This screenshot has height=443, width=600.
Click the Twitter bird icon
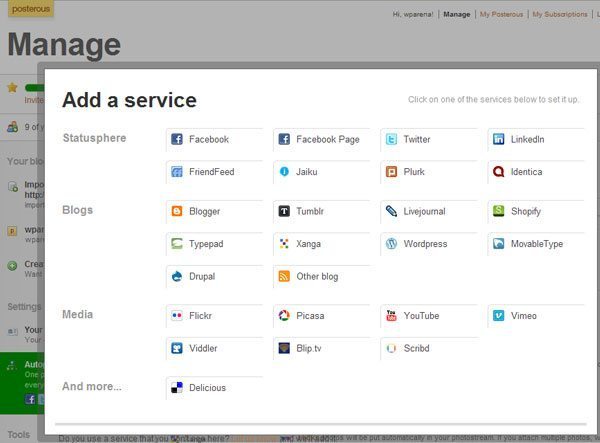tap(391, 139)
